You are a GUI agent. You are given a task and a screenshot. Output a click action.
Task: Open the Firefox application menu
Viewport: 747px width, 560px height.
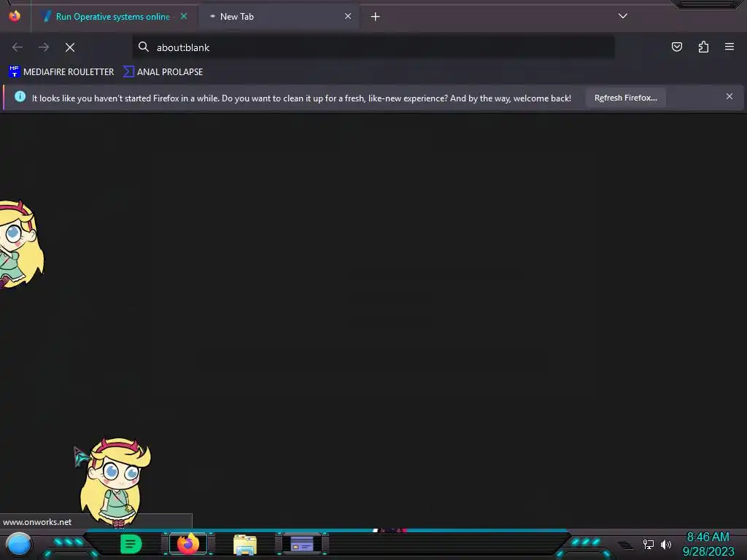coord(729,47)
